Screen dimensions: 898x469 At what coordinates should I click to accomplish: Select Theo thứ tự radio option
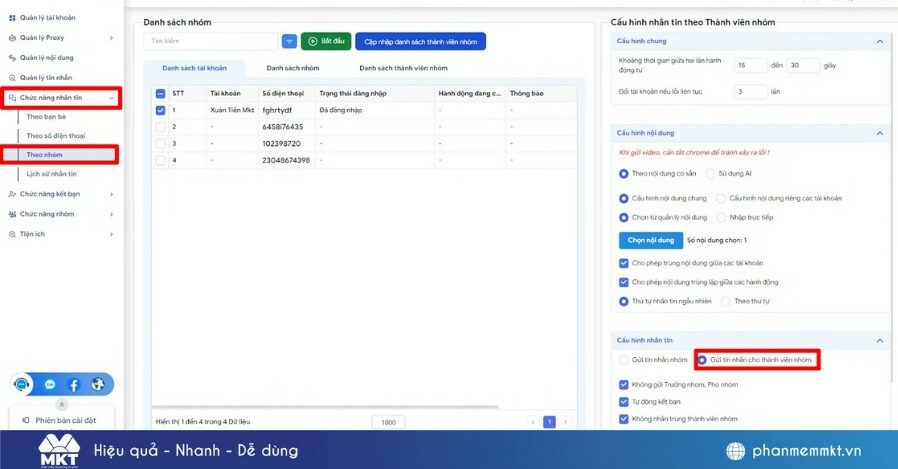click(x=726, y=301)
